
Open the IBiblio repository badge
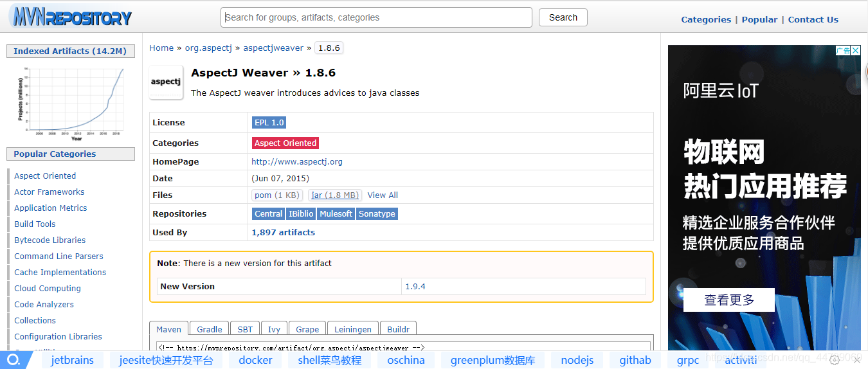301,213
